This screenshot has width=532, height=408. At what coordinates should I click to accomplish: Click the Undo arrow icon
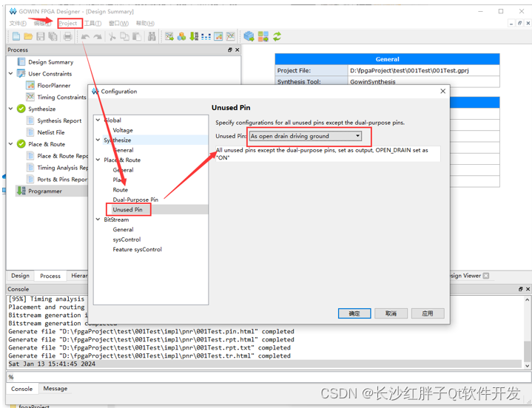pos(86,37)
